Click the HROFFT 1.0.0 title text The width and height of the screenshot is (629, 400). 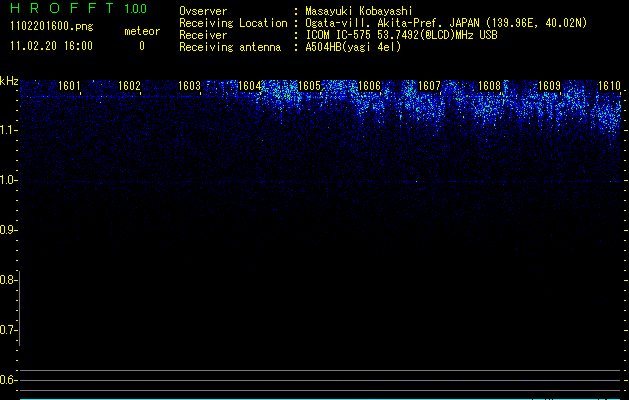click(78, 8)
